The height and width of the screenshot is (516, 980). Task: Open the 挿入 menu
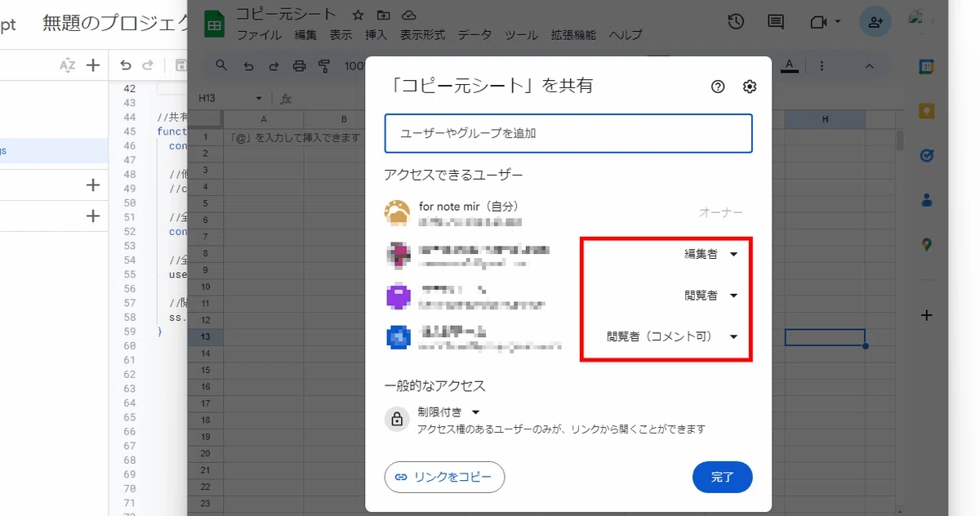click(x=376, y=35)
